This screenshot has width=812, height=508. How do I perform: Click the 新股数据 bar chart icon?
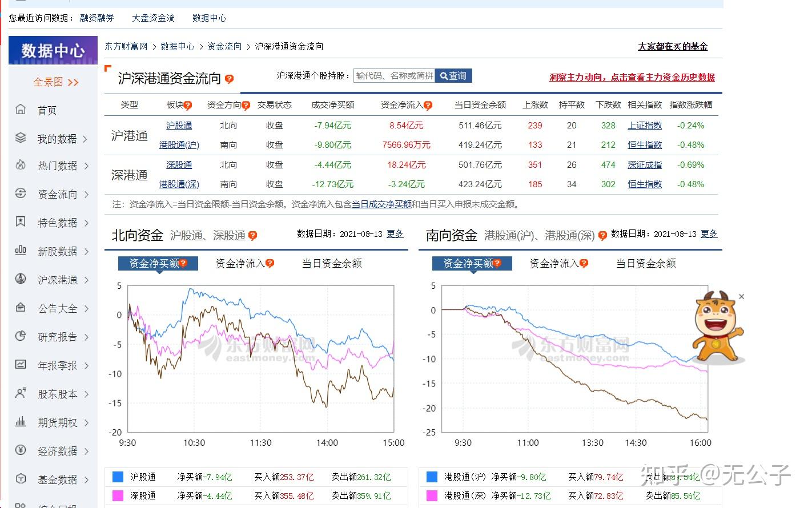(x=21, y=250)
